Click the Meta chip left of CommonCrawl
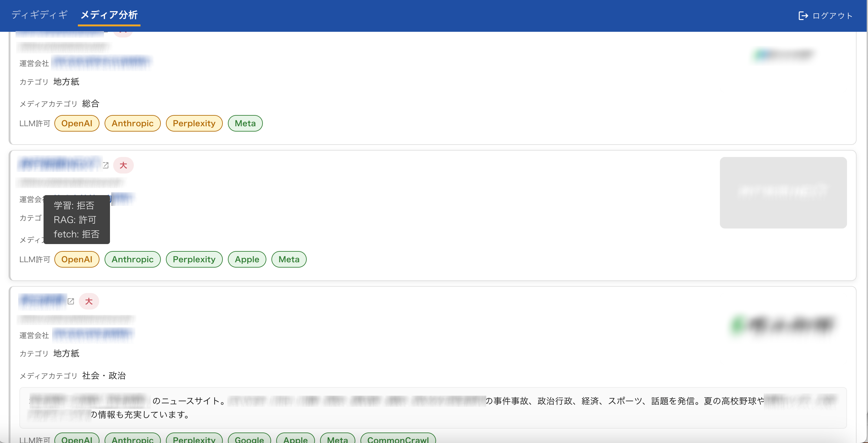The height and width of the screenshot is (443, 868). [338, 438]
